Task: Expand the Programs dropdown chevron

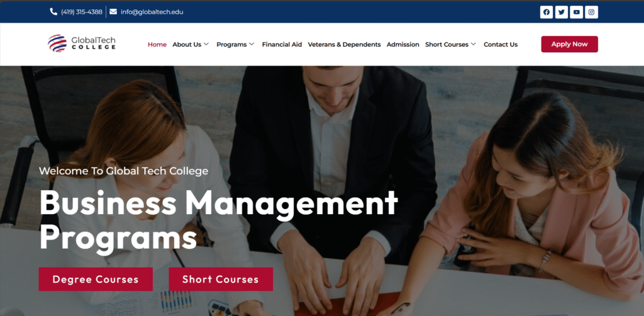Action: [x=252, y=44]
